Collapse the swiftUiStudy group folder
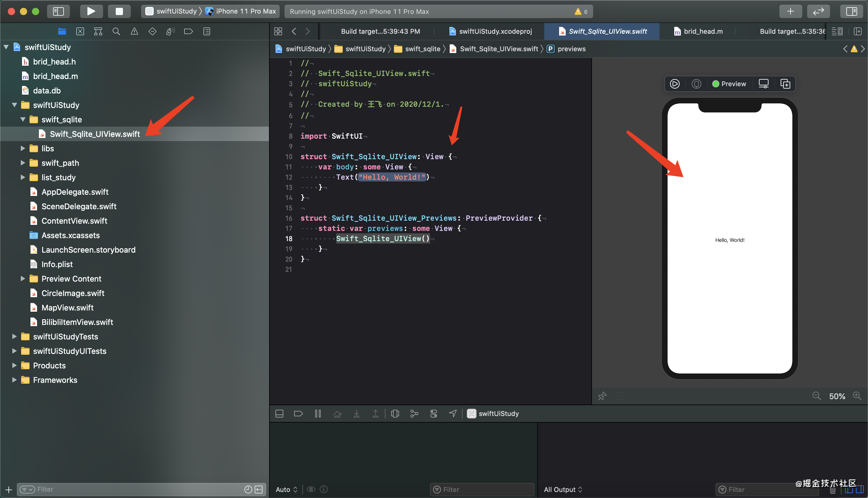This screenshot has height=498, width=868. [x=14, y=105]
